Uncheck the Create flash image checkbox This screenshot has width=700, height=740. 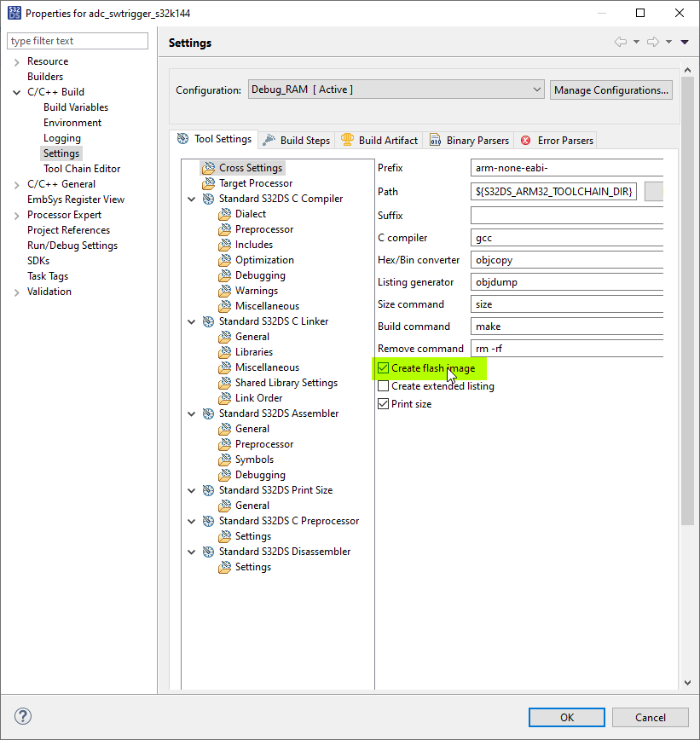coord(384,368)
